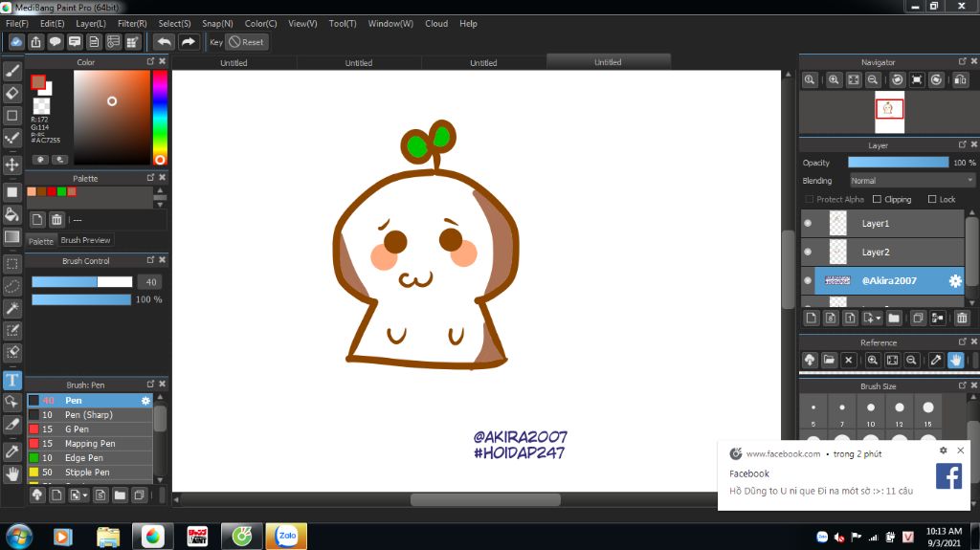
Task: Undock the Navigator panel with its pop-out icon
Action: click(963, 61)
